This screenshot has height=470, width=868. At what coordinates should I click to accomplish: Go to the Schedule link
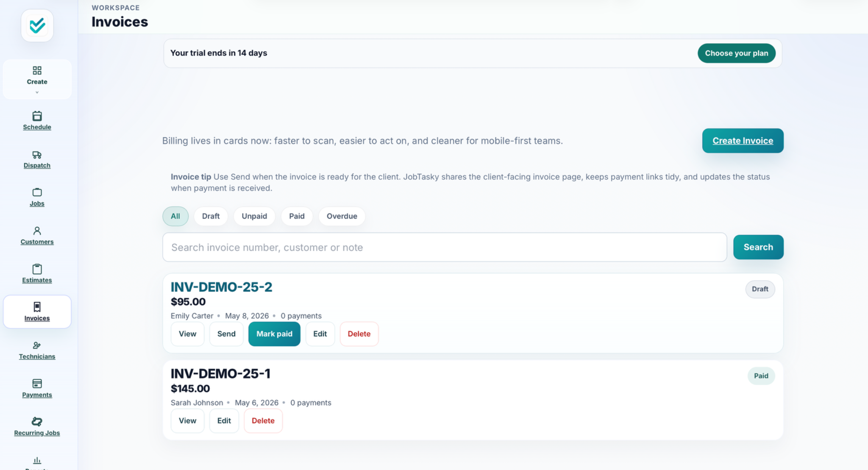click(x=37, y=127)
